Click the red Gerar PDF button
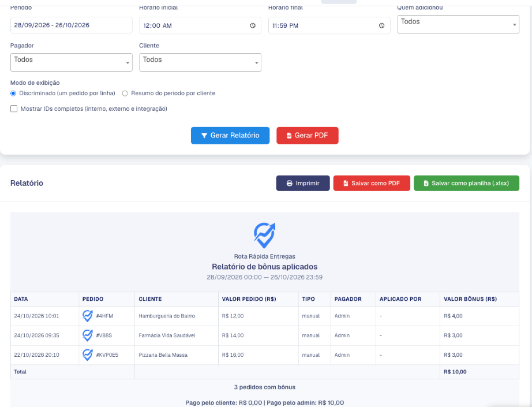Screen dimensions: 532x407 point(308,136)
